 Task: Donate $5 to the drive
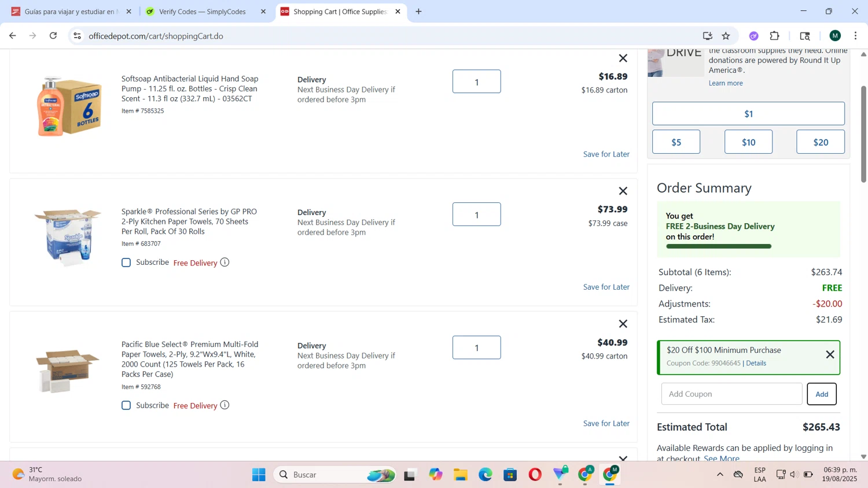pyautogui.click(x=676, y=142)
